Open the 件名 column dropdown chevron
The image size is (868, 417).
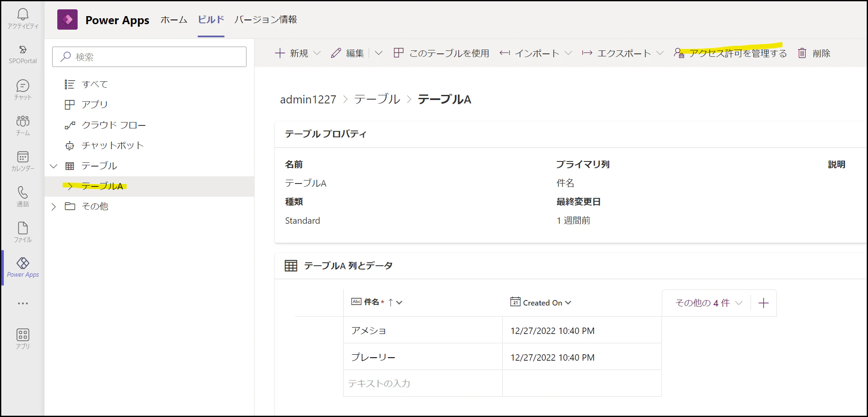point(399,303)
